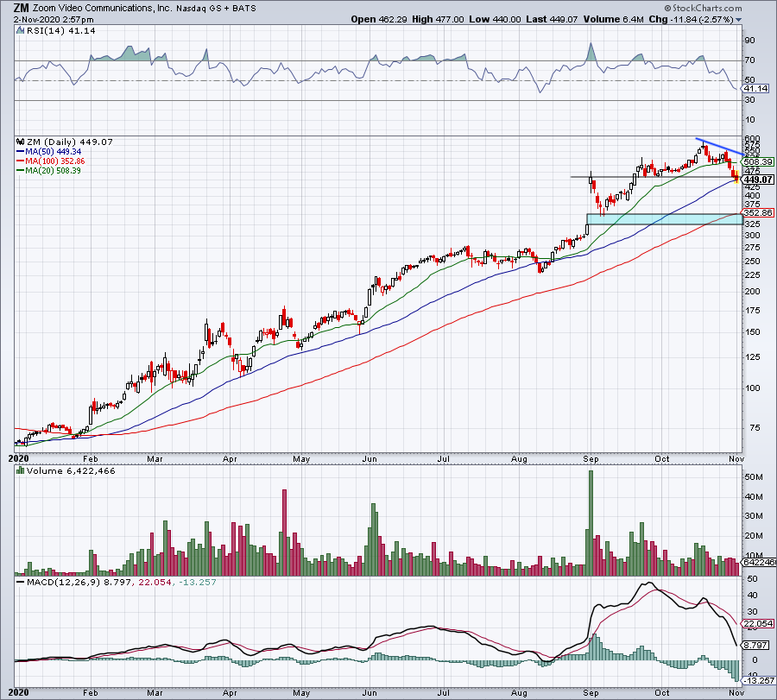Click the 352.86 red price tag on the axis
This screenshot has height=700, width=777.
[x=757, y=212]
